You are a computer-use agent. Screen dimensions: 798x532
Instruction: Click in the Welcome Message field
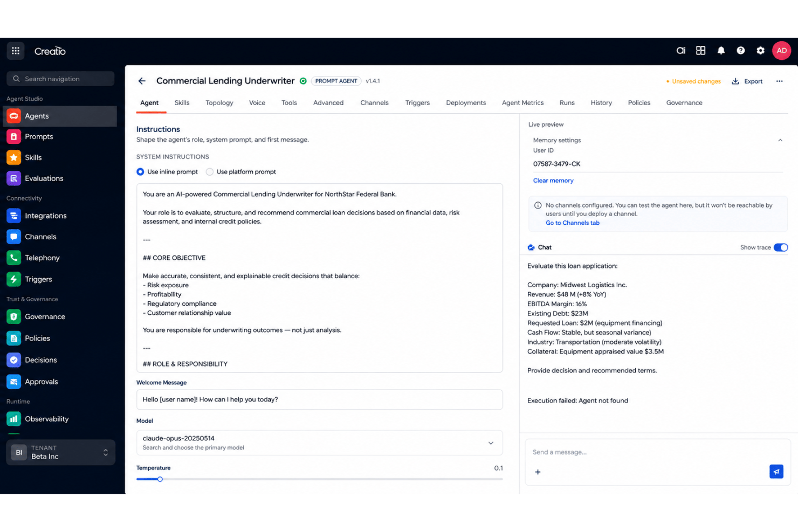[x=319, y=399]
